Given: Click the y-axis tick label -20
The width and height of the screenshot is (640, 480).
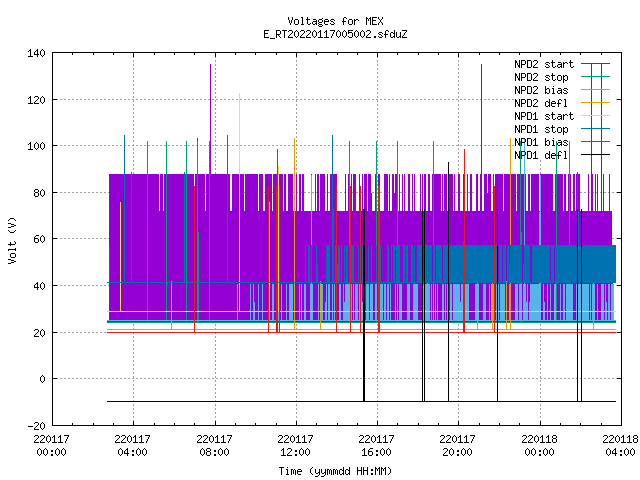Looking at the screenshot, I should [36, 426].
